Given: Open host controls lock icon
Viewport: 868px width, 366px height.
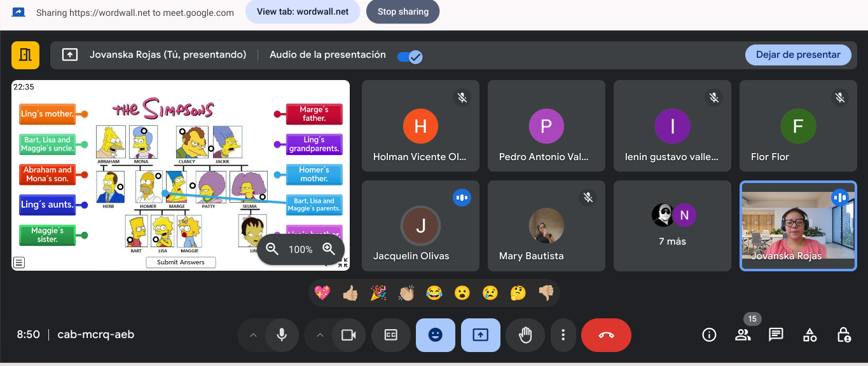Looking at the screenshot, I should click(843, 335).
